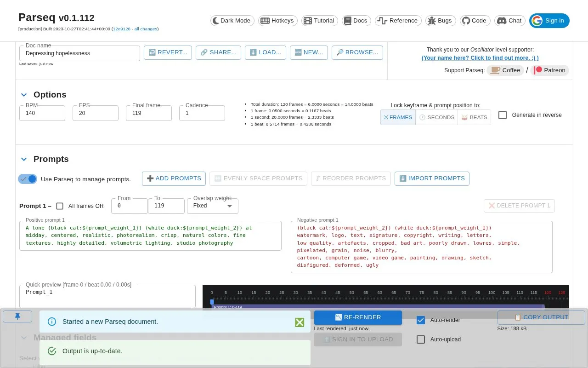Click the IMPORT PROMPTS button
Viewport: 588px width, 368px height.
pyautogui.click(x=432, y=178)
